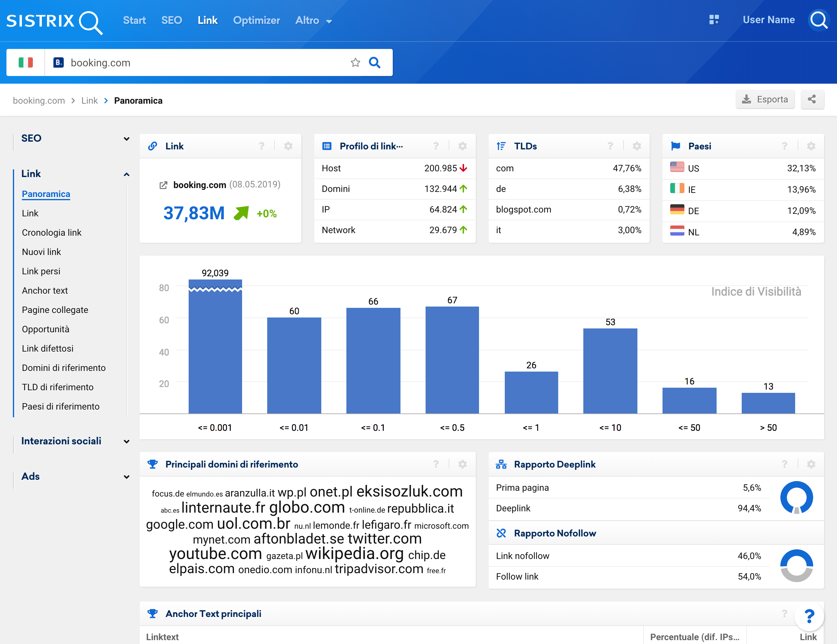
Task: Open Pagine collegate in the sidebar
Action: pos(55,310)
